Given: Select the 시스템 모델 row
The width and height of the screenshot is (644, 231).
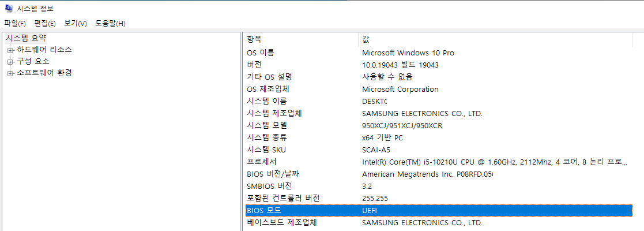Looking at the screenshot, I should point(439,125).
